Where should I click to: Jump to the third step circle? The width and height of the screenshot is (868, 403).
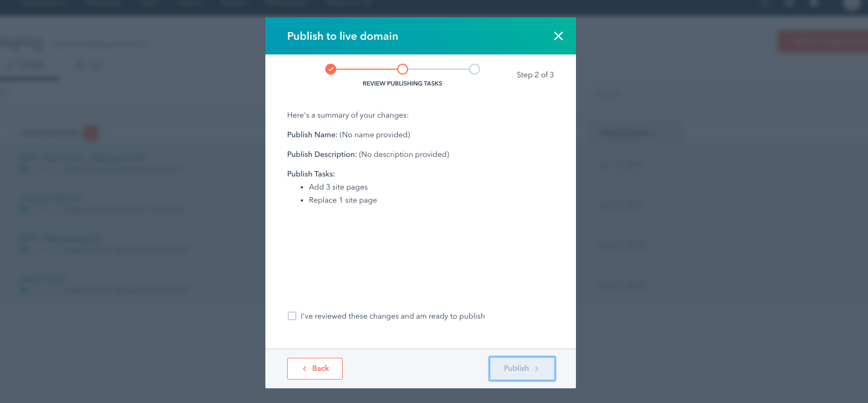(x=475, y=69)
